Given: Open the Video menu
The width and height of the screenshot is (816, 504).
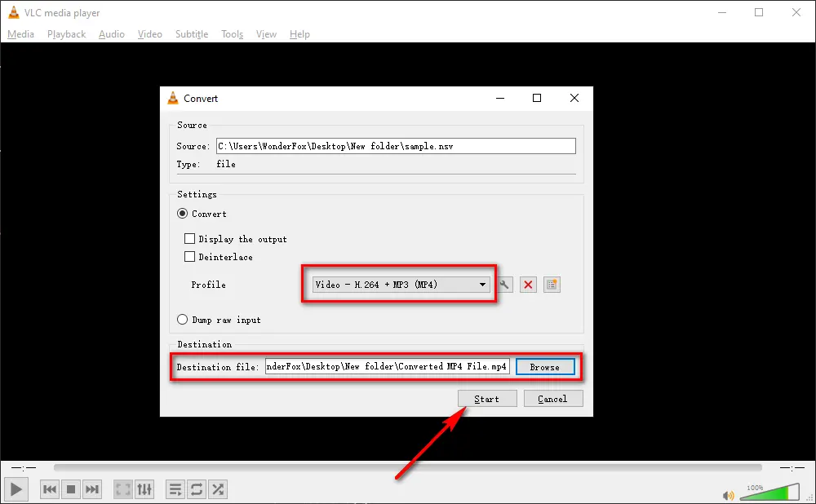Looking at the screenshot, I should click(x=150, y=33).
